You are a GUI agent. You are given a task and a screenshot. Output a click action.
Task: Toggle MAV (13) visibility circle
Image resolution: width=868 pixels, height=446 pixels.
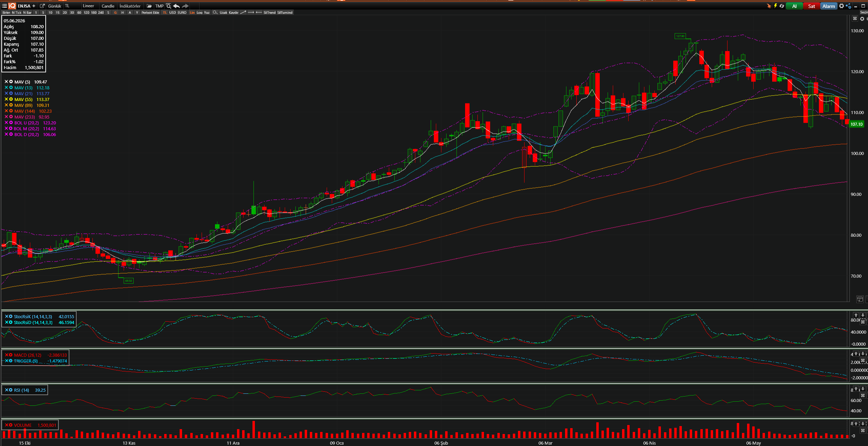click(x=11, y=88)
